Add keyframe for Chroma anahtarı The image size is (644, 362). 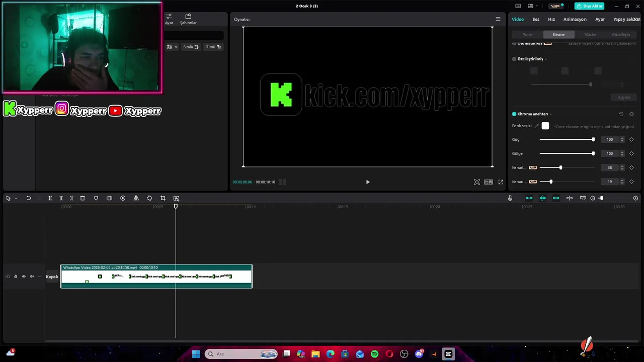click(631, 114)
